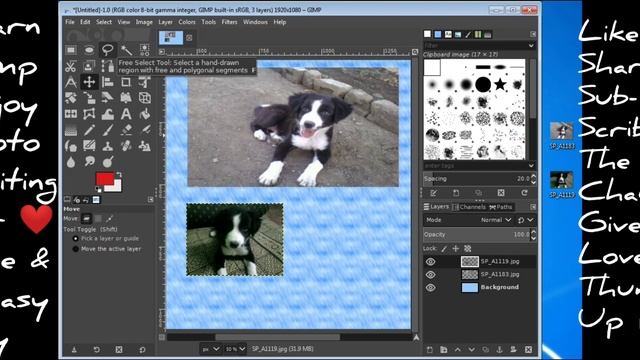Select the Dodge / Burn tool
Image resolution: width=640 pixels, height=360 pixels.
[107, 162]
